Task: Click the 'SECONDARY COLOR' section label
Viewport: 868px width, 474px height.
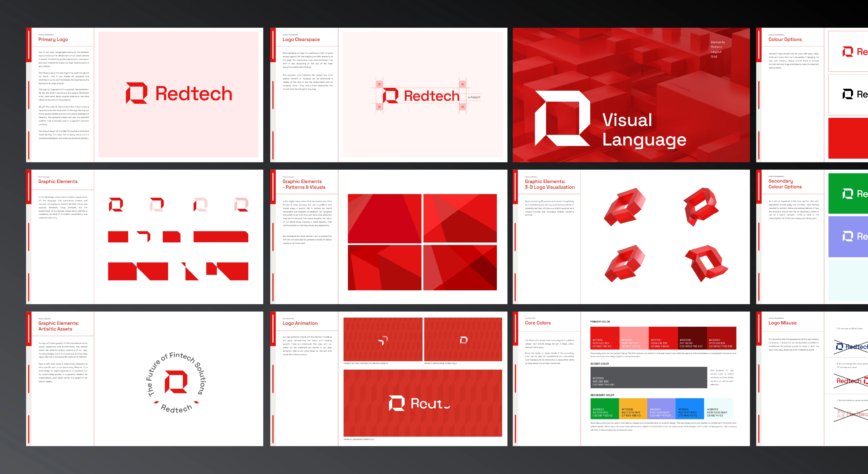Action: (602, 395)
